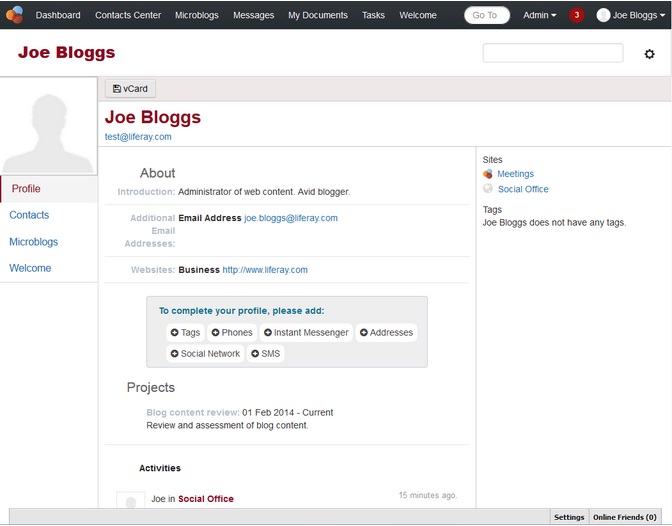This screenshot has width=672, height=526.
Task: Add Tags to the profile
Action: pyautogui.click(x=185, y=333)
